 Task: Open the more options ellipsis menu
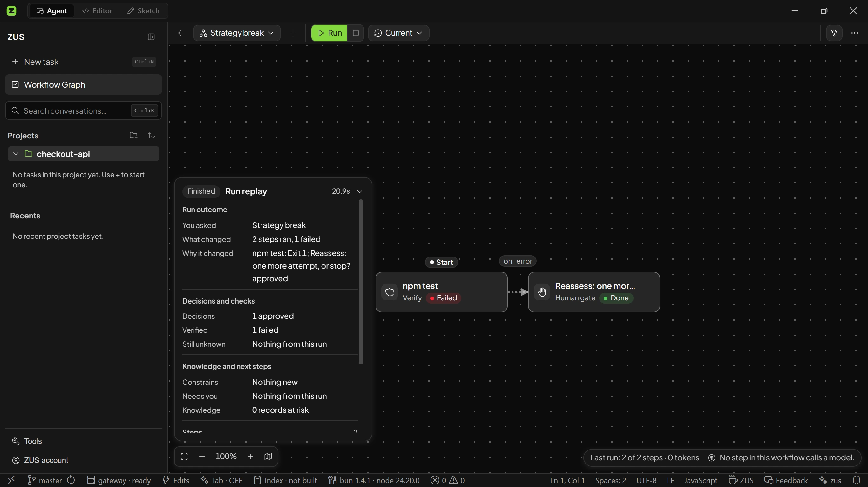coord(855,33)
